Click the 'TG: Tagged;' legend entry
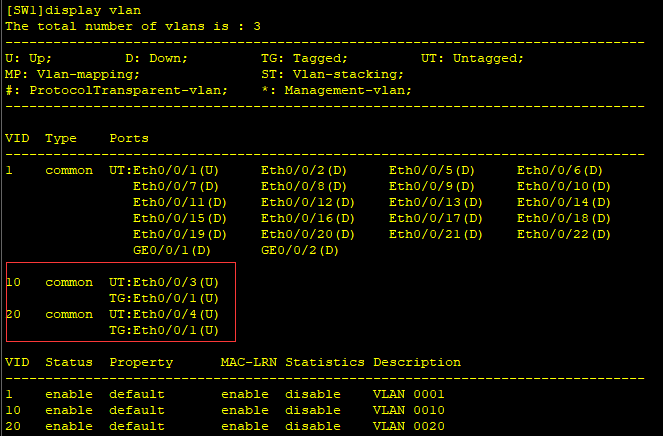 [304, 58]
